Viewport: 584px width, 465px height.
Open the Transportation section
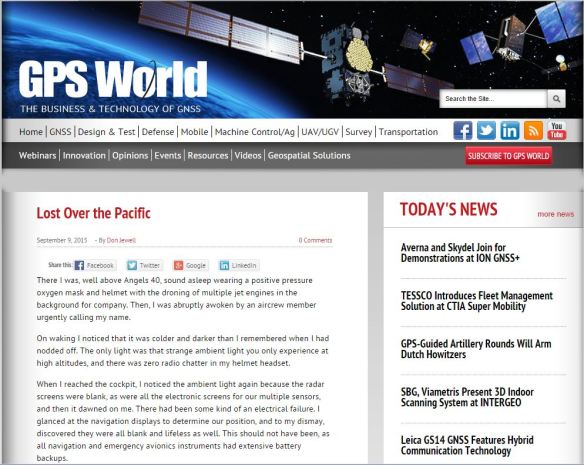(409, 132)
